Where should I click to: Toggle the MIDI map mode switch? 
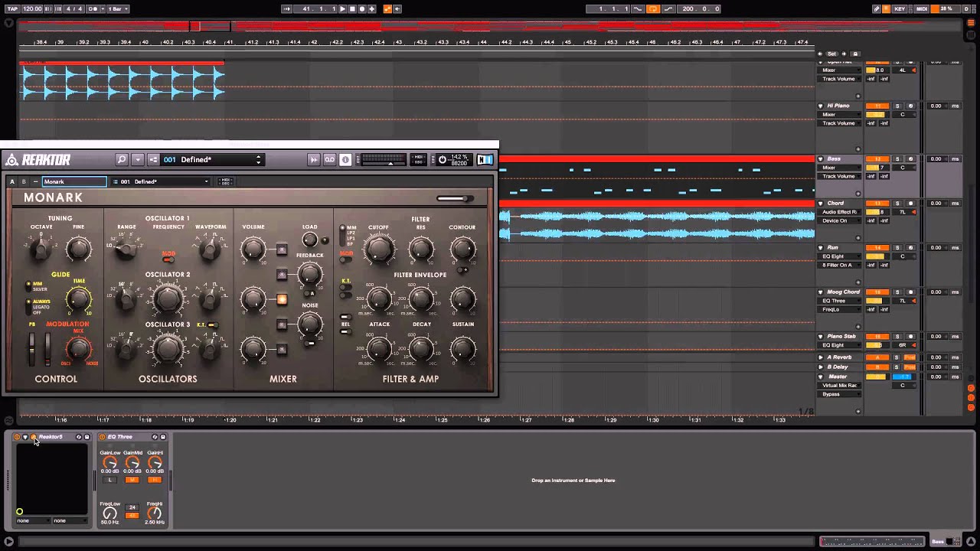pos(922,9)
